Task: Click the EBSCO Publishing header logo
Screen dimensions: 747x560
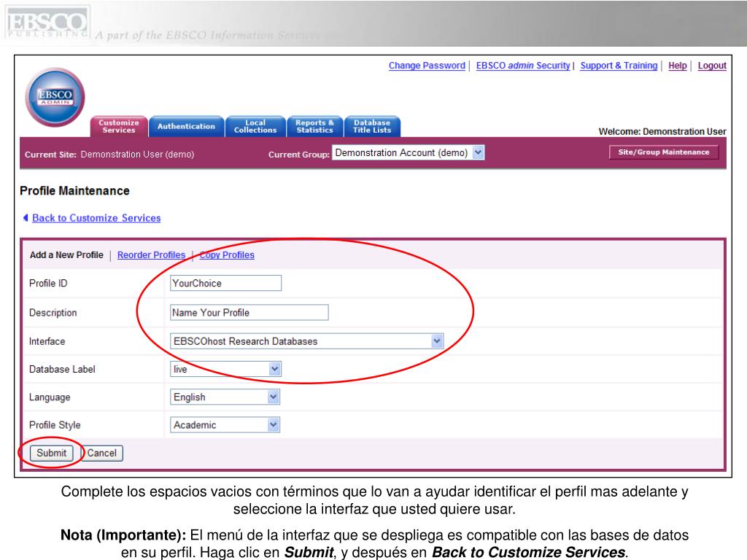Action: click(47, 23)
